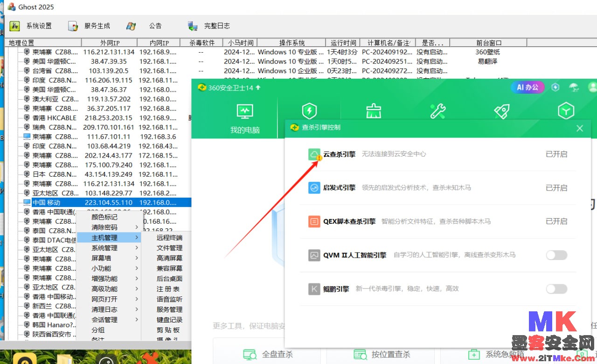Expand the 网页打开 submenu
Image resolution: width=597 pixels, height=364 pixels.
click(x=109, y=299)
